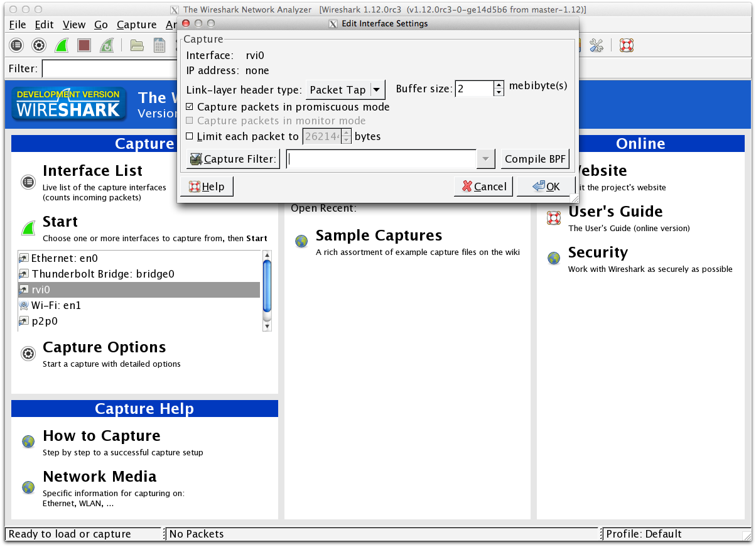Open the View menu
The height and width of the screenshot is (547, 756).
pos(74,24)
